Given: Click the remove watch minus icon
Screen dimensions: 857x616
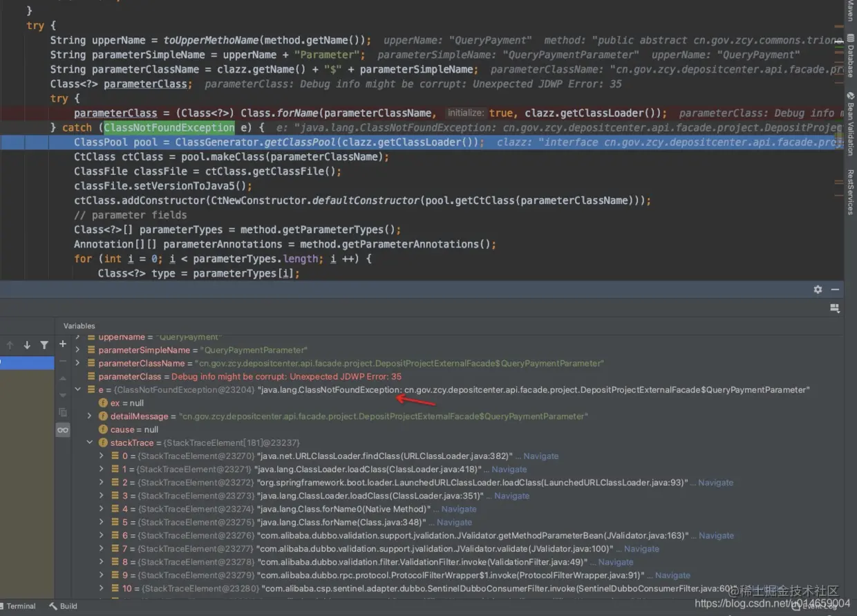Looking at the screenshot, I should (x=63, y=362).
